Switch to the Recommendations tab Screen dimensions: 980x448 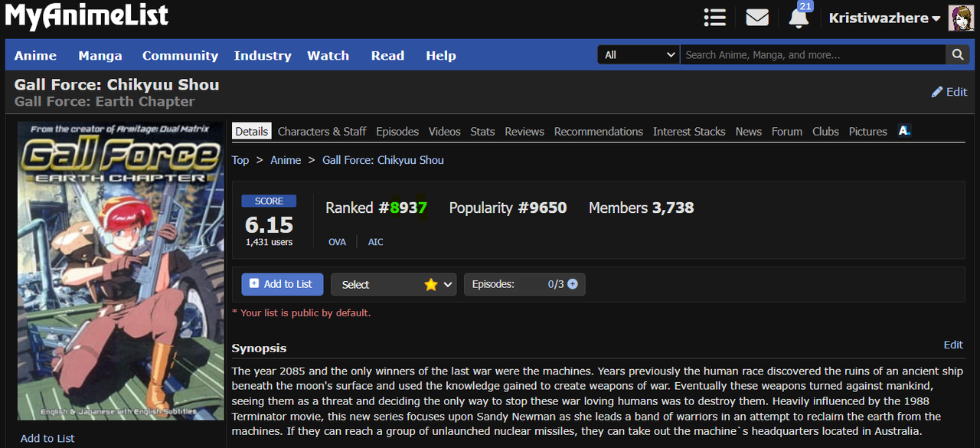[599, 131]
